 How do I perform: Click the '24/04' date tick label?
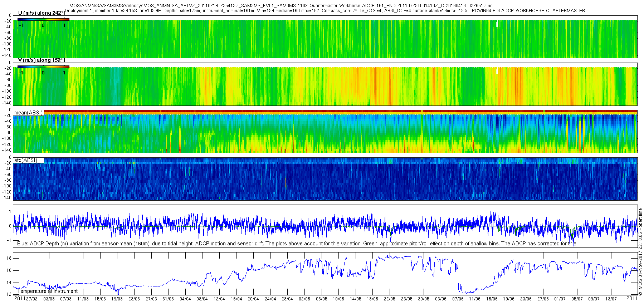click(270, 299)
